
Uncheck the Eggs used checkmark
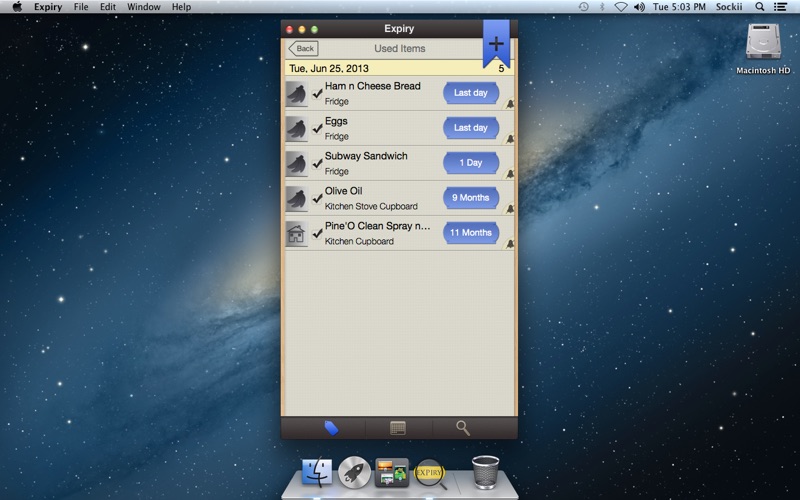(317, 129)
